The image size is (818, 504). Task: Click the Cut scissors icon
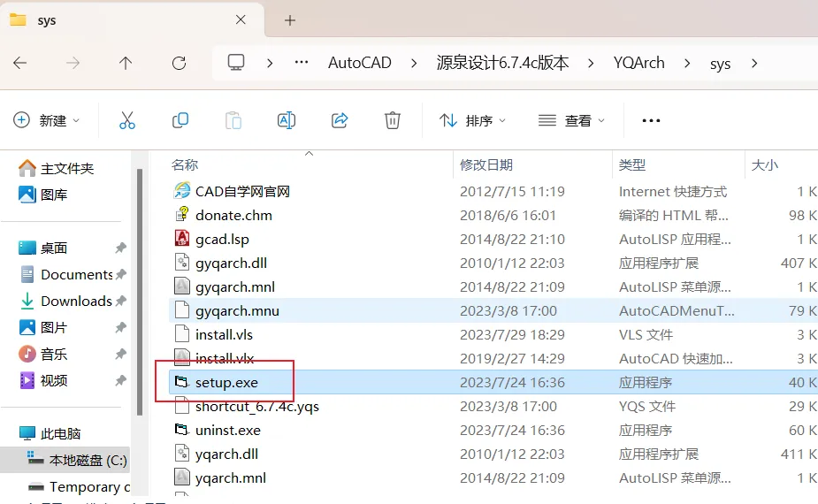126,120
